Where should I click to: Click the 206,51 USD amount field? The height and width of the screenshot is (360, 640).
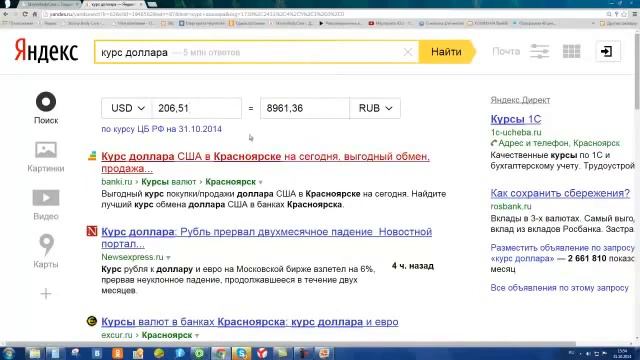point(196,108)
